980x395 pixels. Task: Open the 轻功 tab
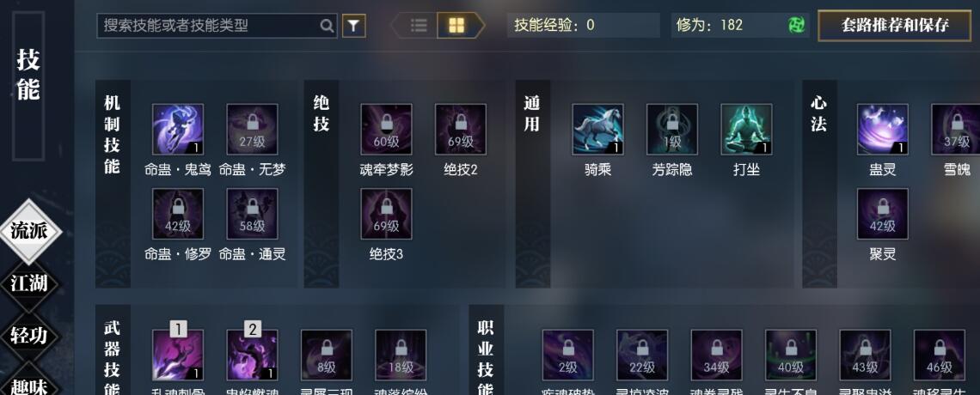[x=28, y=336]
